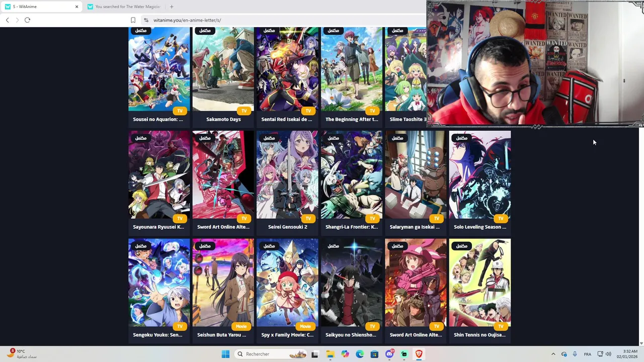Show hidden system tray icons
644x362 pixels.
point(553,354)
